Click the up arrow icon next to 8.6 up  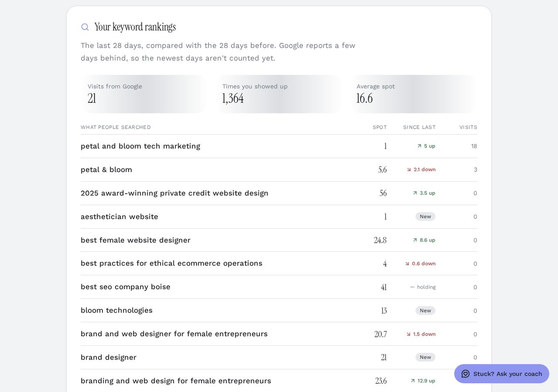coord(415,240)
